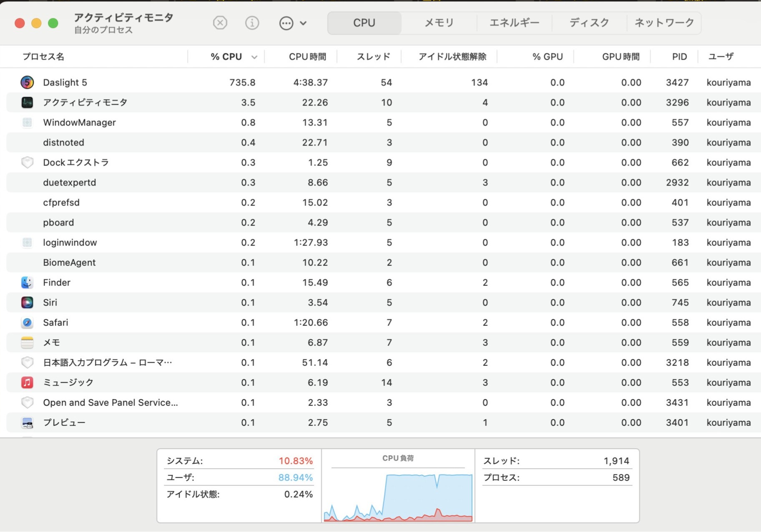This screenshot has height=532, width=761.
Task: Click the 日本語入力プログラム shield icon
Action: [27, 362]
